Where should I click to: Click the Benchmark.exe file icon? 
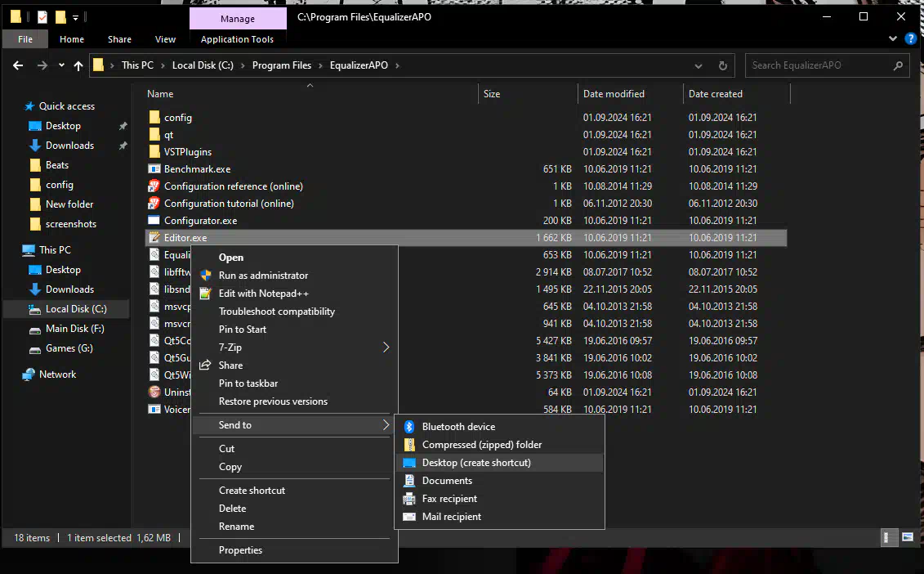154,168
